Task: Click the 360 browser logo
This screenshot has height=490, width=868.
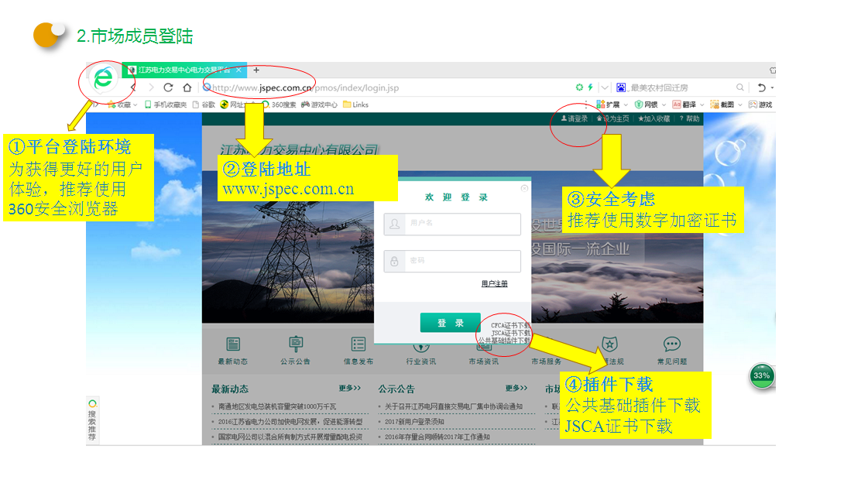Action: [102, 79]
